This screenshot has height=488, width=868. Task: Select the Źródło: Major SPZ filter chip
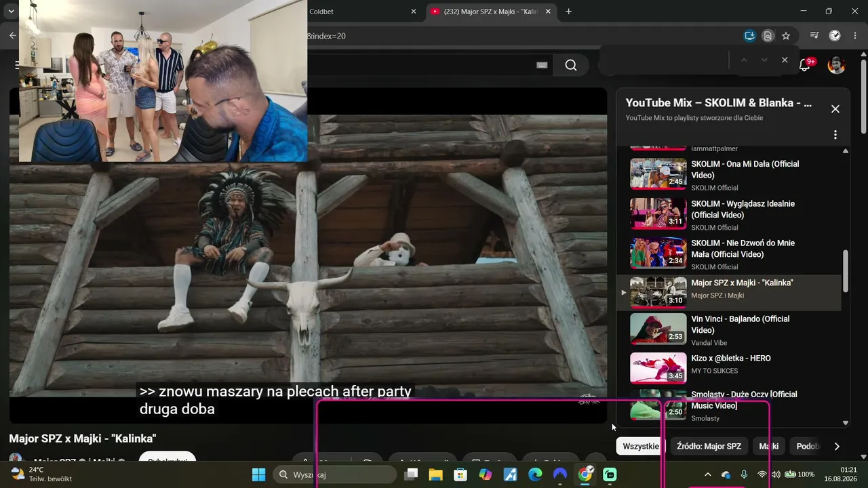(709, 446)
